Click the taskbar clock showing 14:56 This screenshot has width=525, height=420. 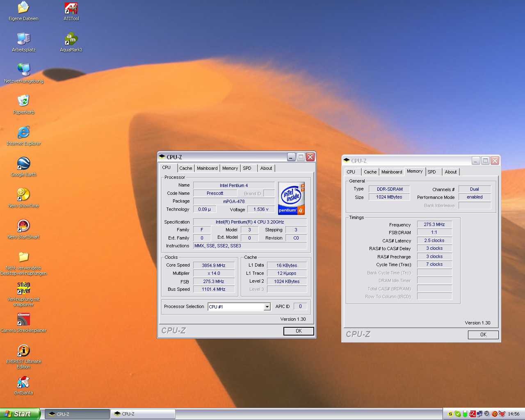click(514, 414)
